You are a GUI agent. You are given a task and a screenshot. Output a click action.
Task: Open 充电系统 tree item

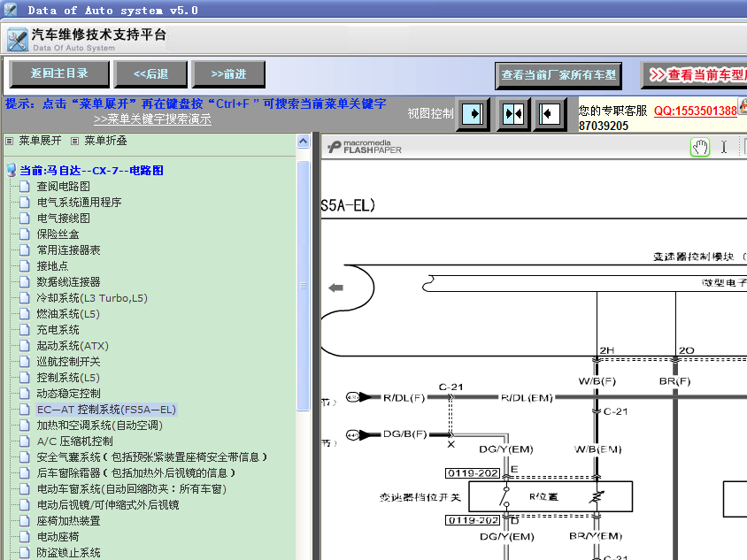coord(58,330)
